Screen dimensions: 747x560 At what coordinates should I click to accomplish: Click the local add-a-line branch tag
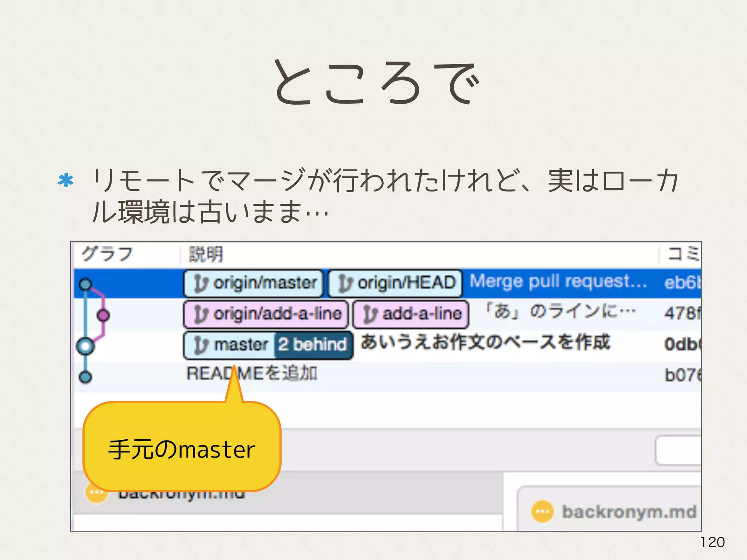(411, 314)
